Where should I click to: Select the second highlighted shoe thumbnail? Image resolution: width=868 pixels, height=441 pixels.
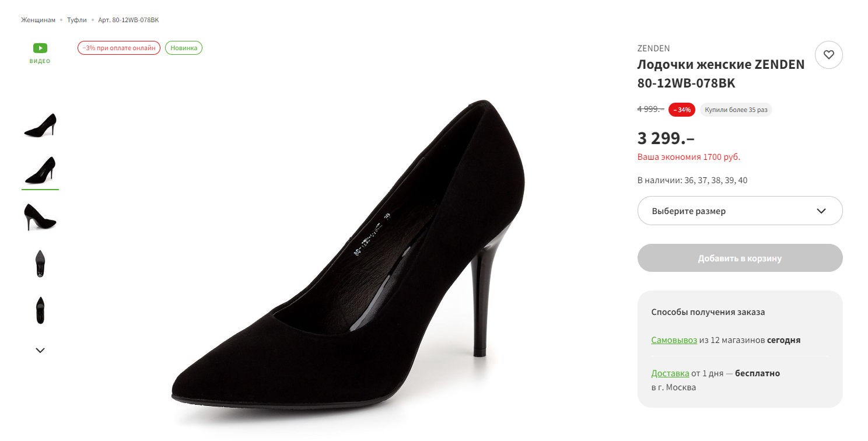click(x=40, y=170)
